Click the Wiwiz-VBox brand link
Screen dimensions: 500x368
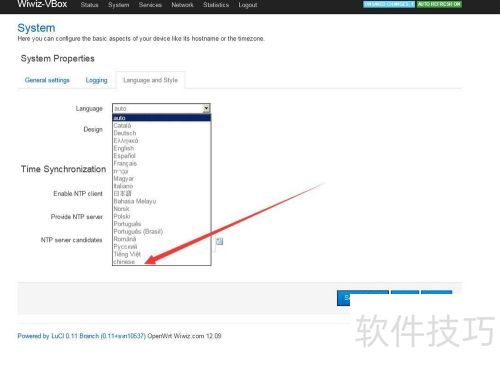(42, 4)
